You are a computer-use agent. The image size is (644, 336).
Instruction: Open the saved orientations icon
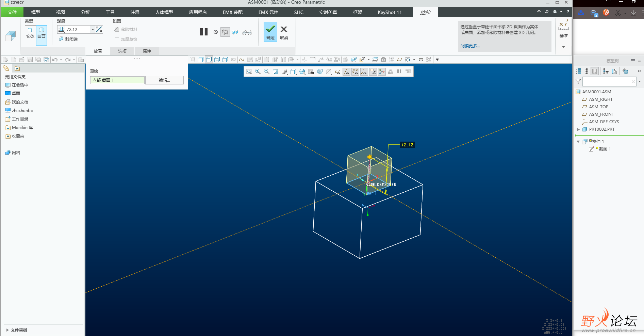302,71
